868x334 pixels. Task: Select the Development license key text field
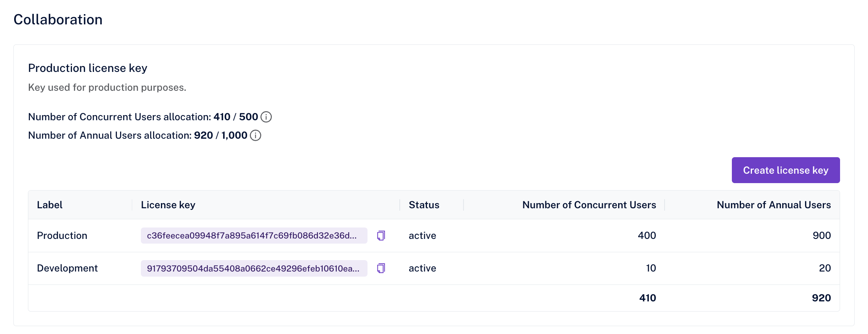(x=253, y=268)
